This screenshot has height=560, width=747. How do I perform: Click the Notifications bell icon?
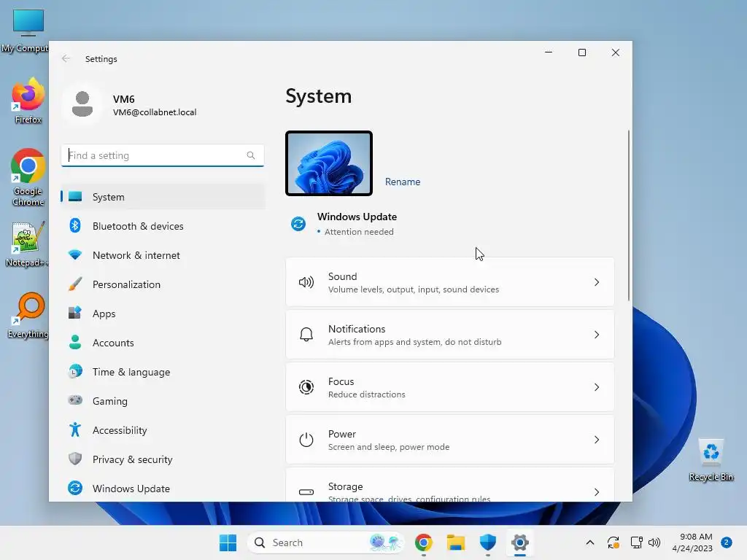click(306, 335)
